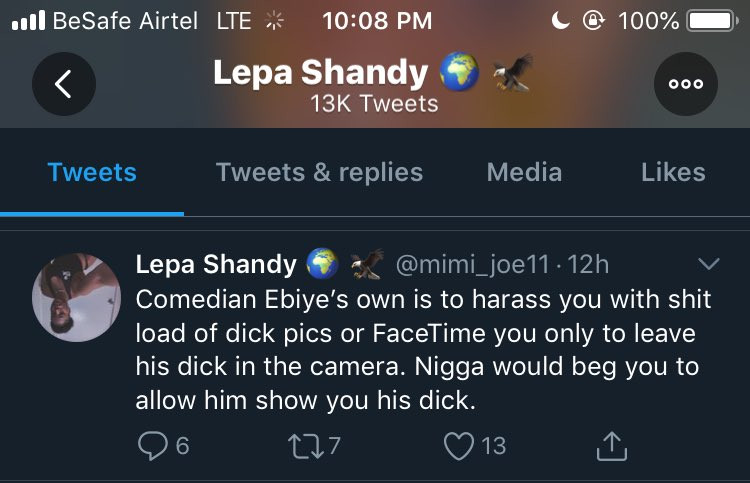Screen dimensions: 750x483
Task: Tap the @mimi_joe11 handle
Action: point(473,265)
